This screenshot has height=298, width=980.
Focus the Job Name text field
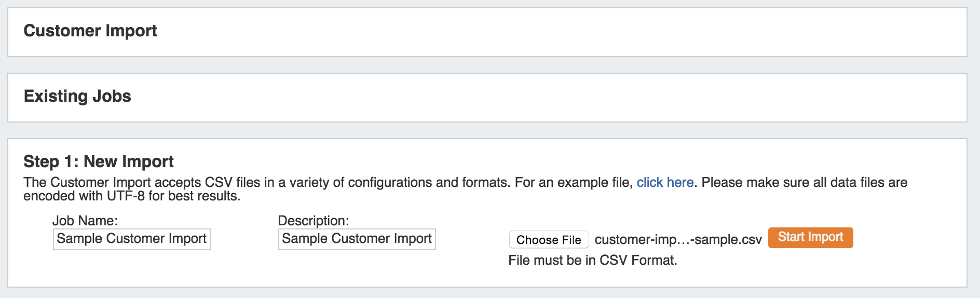point(132,239)
